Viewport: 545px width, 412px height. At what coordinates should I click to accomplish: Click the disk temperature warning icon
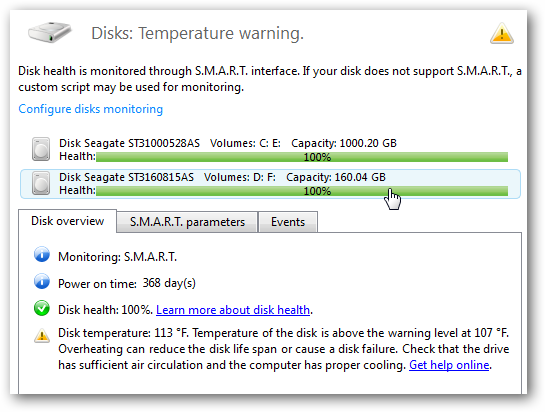(42, 336)
